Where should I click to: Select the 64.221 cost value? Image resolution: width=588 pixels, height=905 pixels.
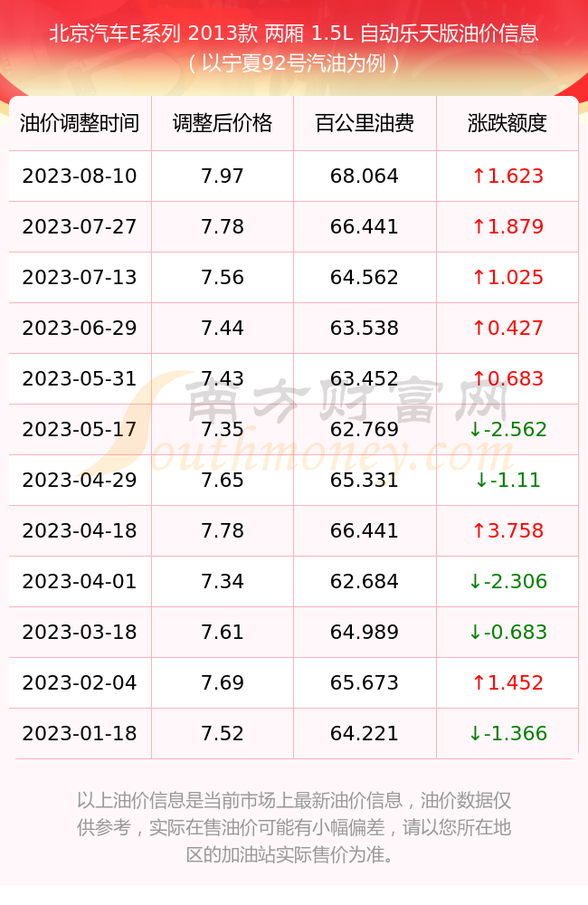pyautogui.click(x=365, y=734)
